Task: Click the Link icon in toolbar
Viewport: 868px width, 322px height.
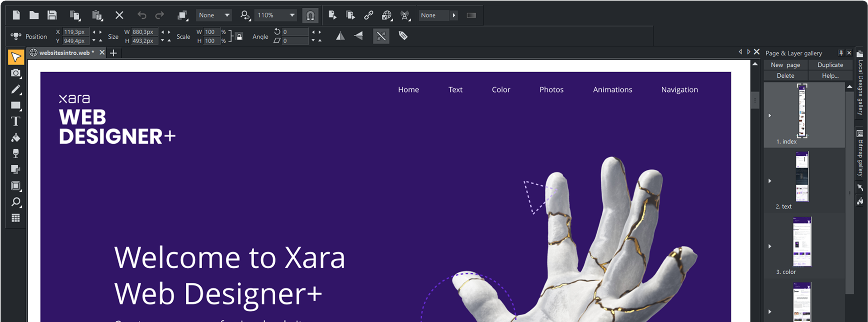Action: [368, 15]
